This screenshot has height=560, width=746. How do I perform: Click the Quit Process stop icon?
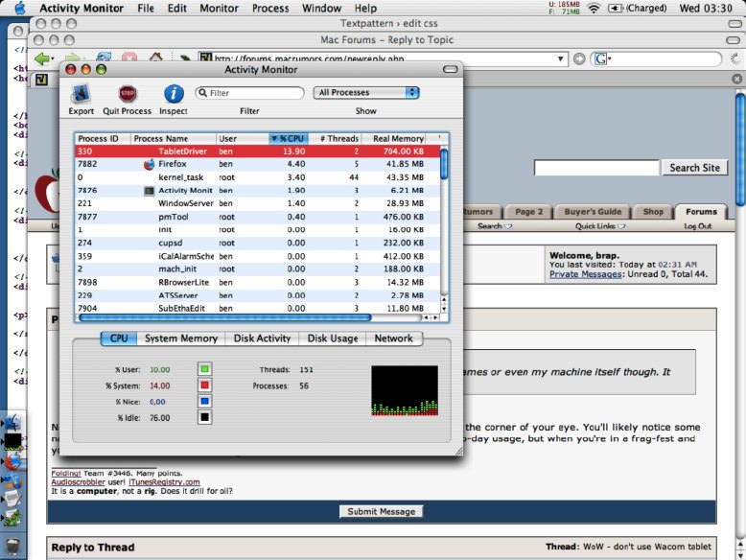127,93
